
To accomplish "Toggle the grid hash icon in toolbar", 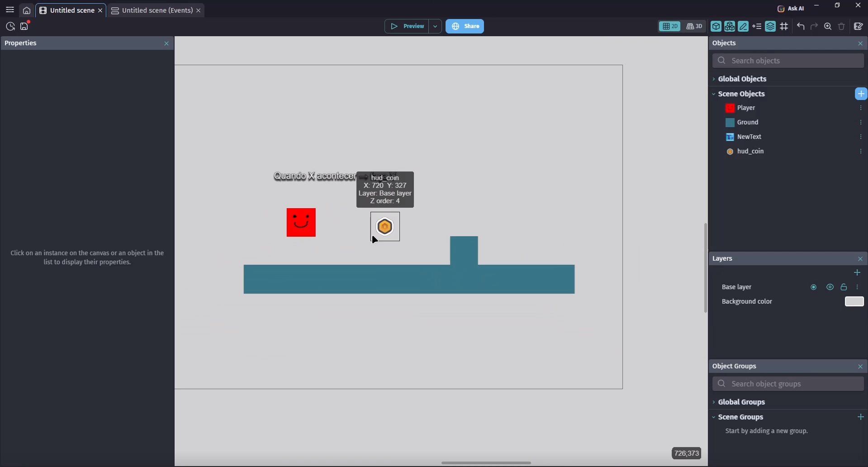I will [x=784, y=27].
